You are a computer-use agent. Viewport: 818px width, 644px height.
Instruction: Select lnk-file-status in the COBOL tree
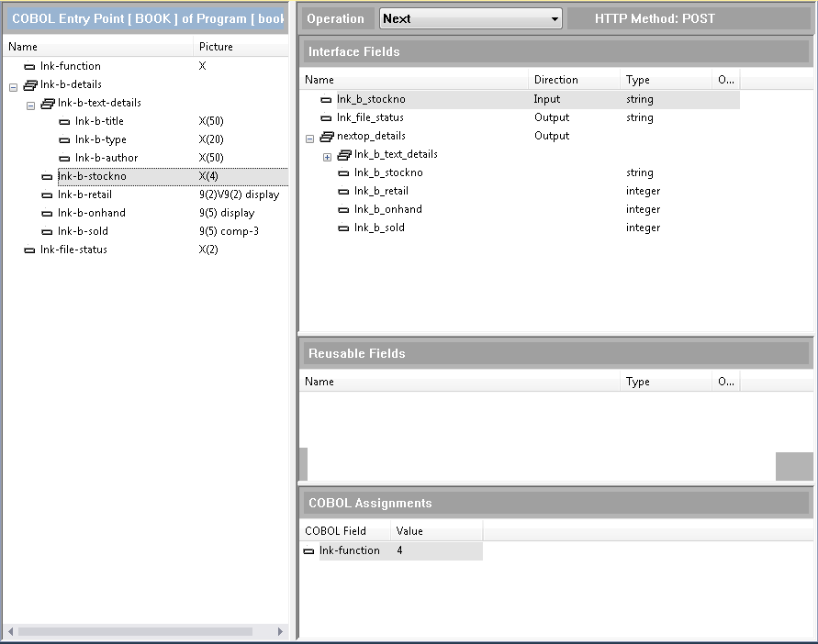tap(73, 250)
